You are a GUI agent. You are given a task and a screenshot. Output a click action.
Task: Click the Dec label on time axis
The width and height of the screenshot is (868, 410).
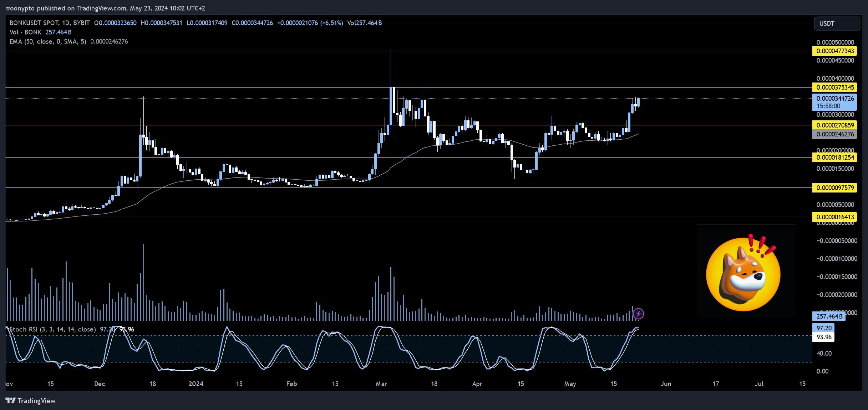pos(100,384)
